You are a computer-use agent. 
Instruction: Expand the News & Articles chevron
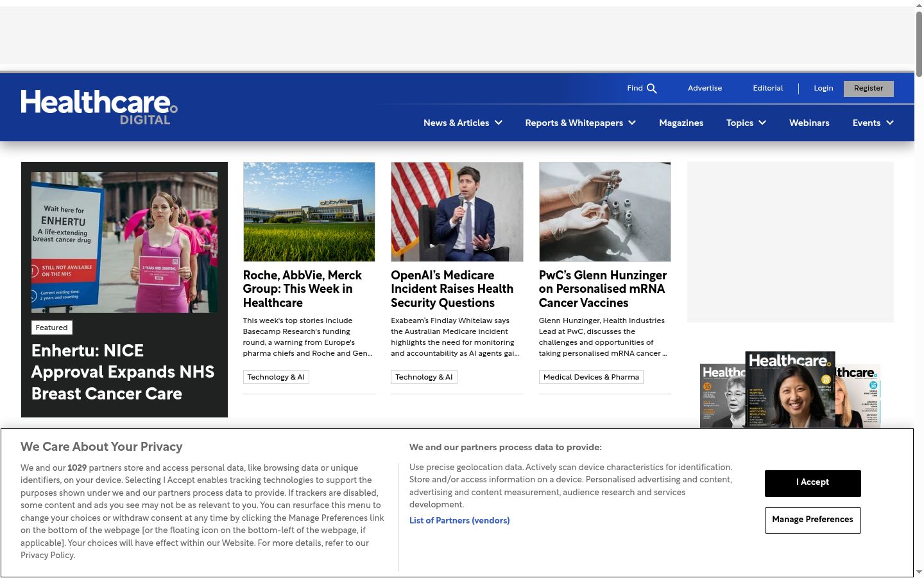(x=499, y=123)
